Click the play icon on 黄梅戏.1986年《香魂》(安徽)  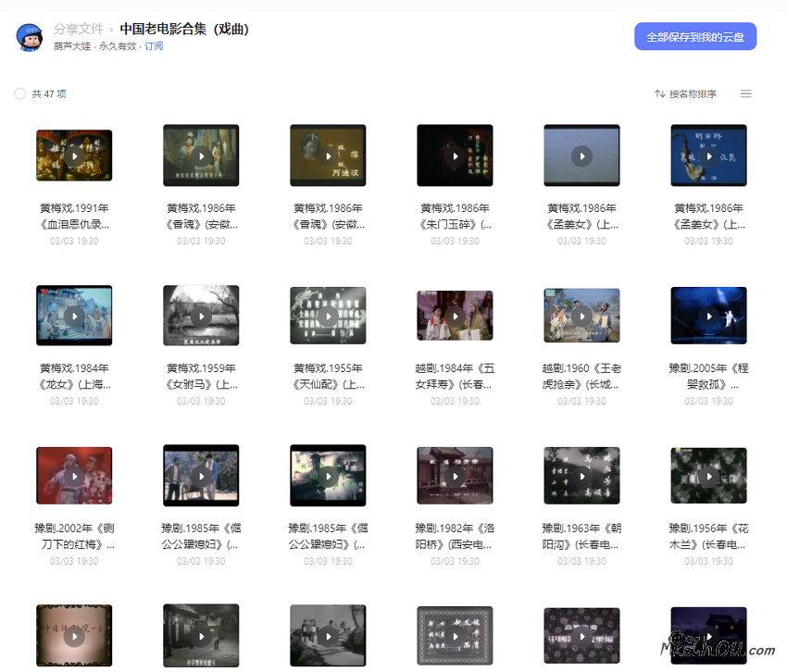click(x=201, y=155)
